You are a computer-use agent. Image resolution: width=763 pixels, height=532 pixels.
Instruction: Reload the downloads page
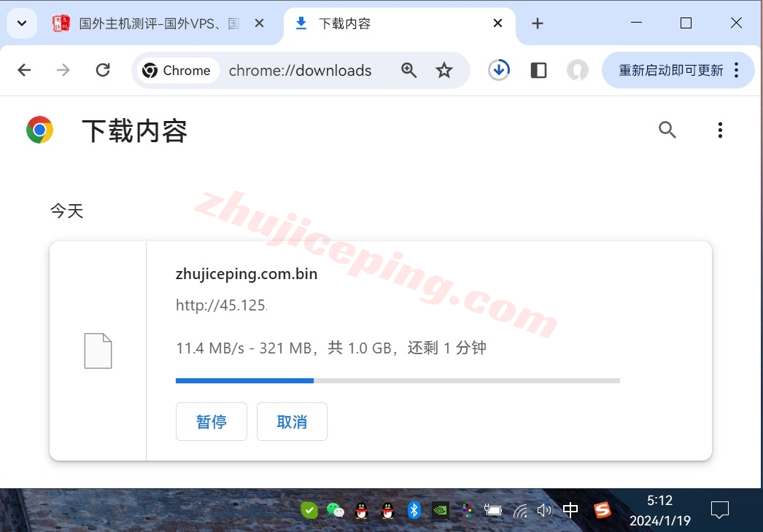103,70
